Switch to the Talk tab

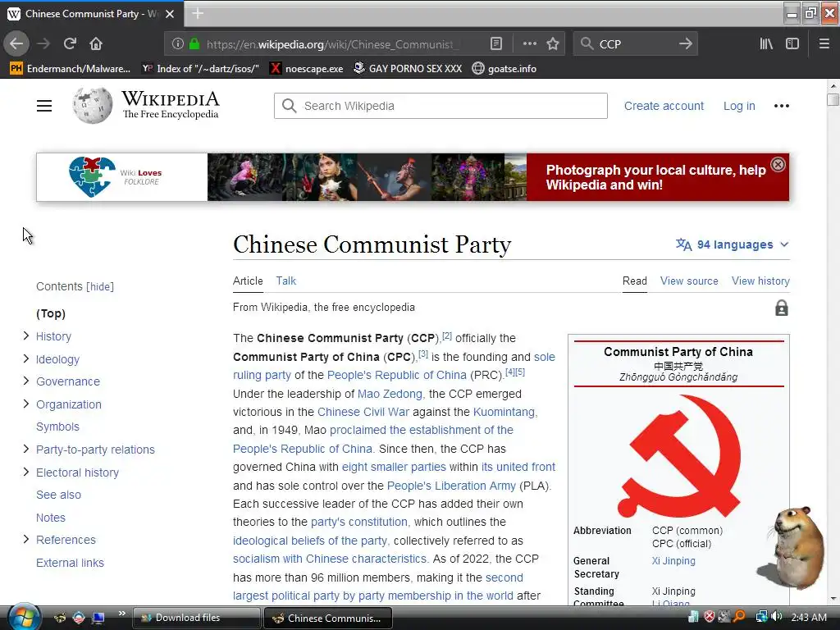pyautogui.click(x=286, y=281)
